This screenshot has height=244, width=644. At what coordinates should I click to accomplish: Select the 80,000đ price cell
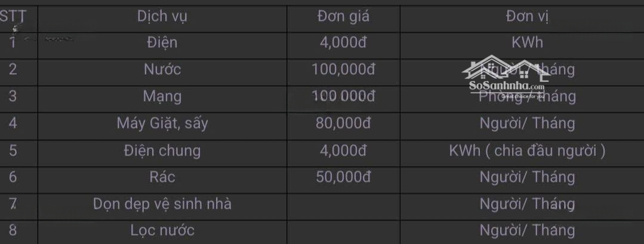pos(343,124)
